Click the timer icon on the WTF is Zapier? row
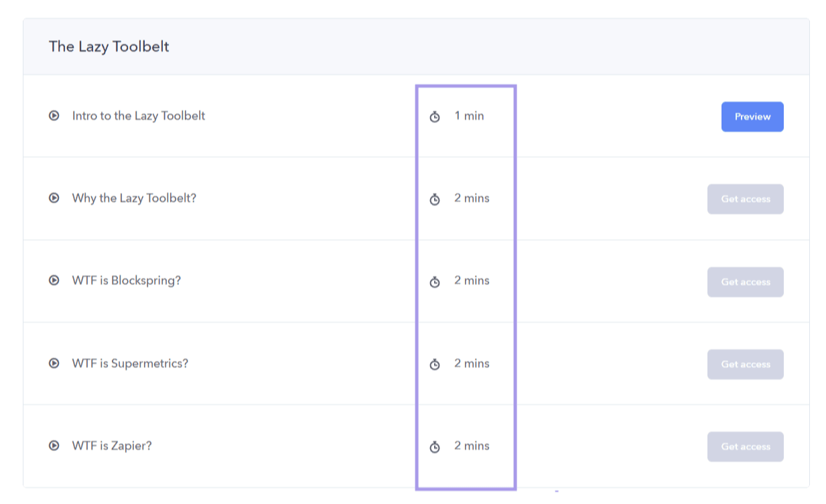The width and height of the screenshot is (826, 504). 435,446
